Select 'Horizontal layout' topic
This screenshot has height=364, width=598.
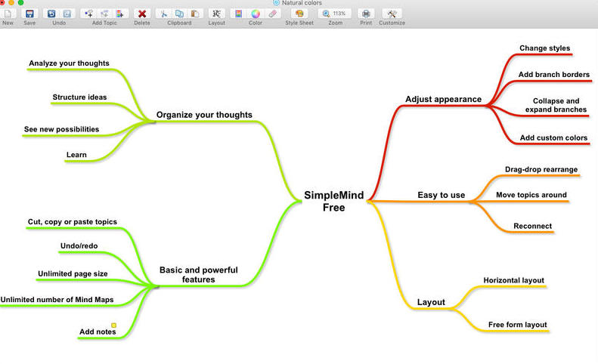pos(514,280)
